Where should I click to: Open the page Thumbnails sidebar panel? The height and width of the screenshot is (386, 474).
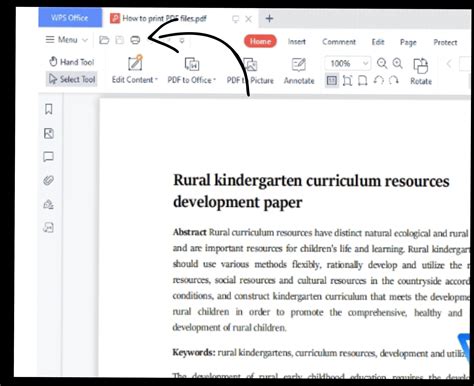pyautogui.click(x=49, y=133)
